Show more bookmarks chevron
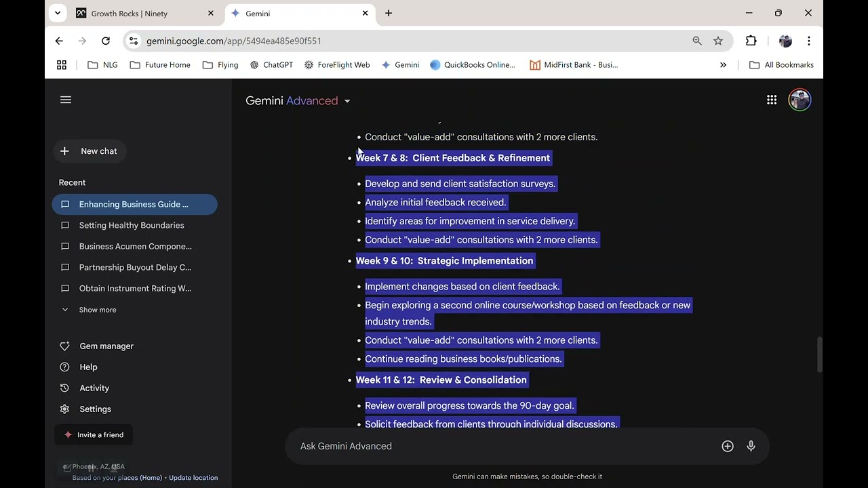Image resolution: width=868 pixels, height=488 pixels. pyautogui.click(x=723, y=65)
